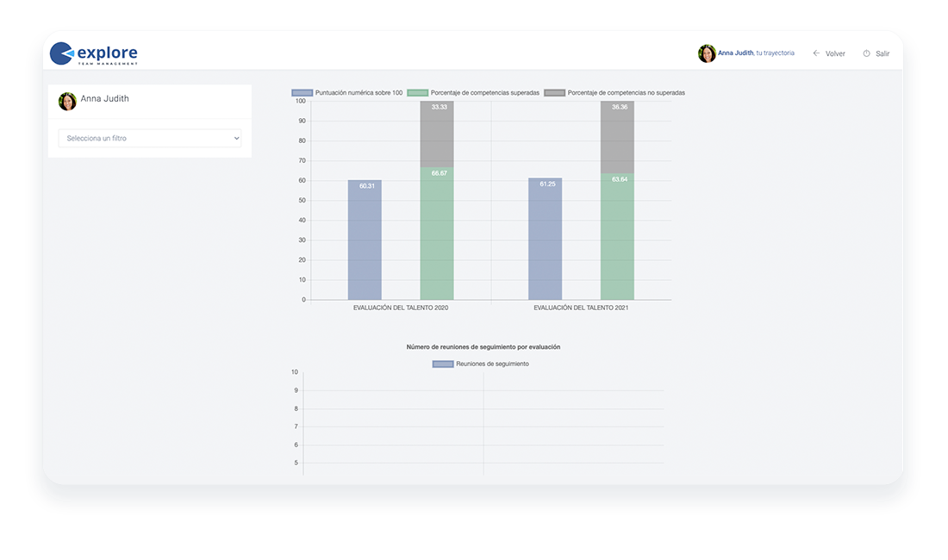Click the blue 61.25 score bar for 2021
The image size is (948, 560).
pos(546,239)
